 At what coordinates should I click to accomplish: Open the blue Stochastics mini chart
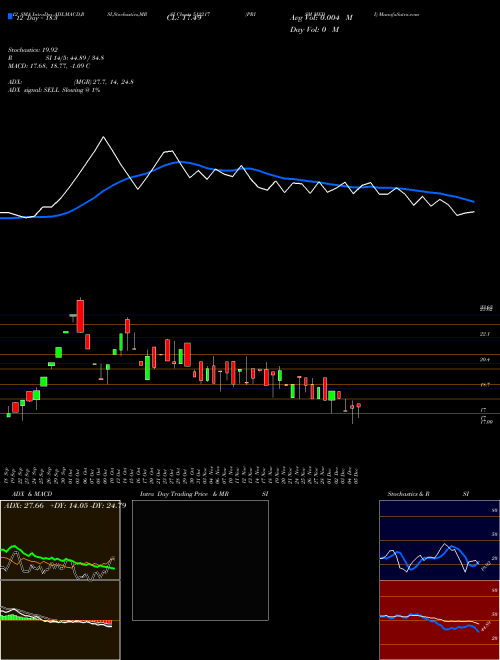439,540
